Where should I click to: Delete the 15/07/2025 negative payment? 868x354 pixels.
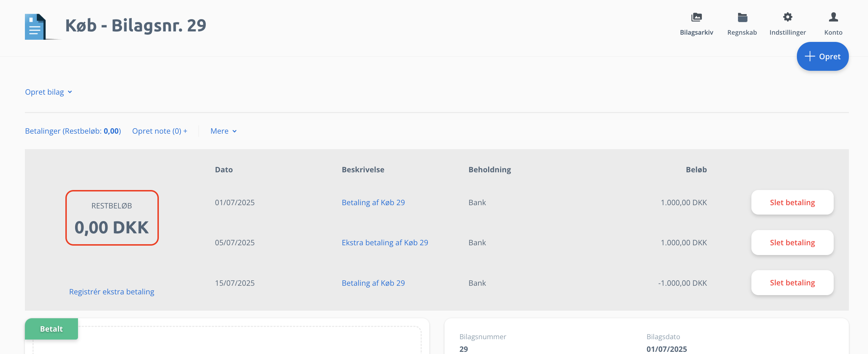(792, 282)
